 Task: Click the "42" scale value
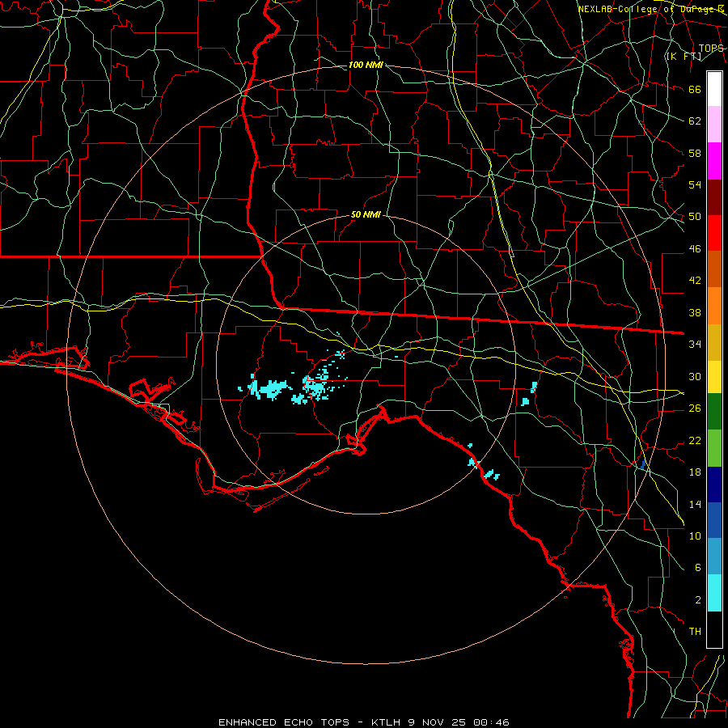coord(695,281)
